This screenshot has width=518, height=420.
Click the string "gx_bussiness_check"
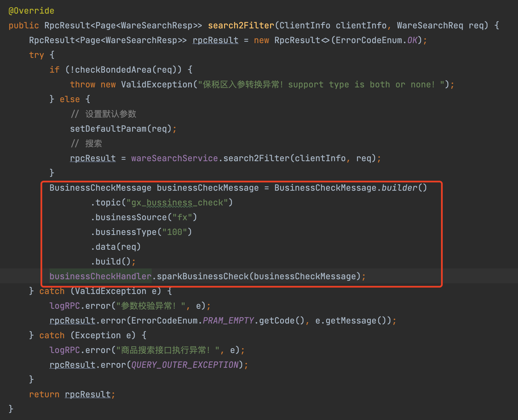coord(177,203)
